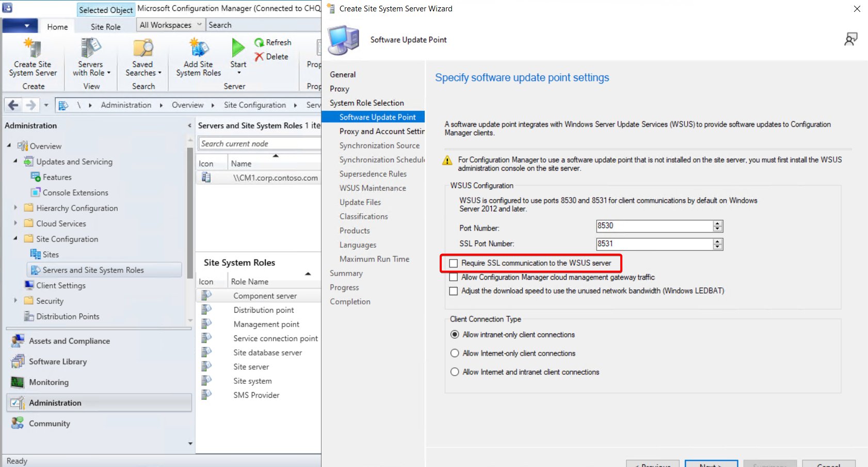Collapse the Site Configuration node
868x467 pixels.
(15, 238)
